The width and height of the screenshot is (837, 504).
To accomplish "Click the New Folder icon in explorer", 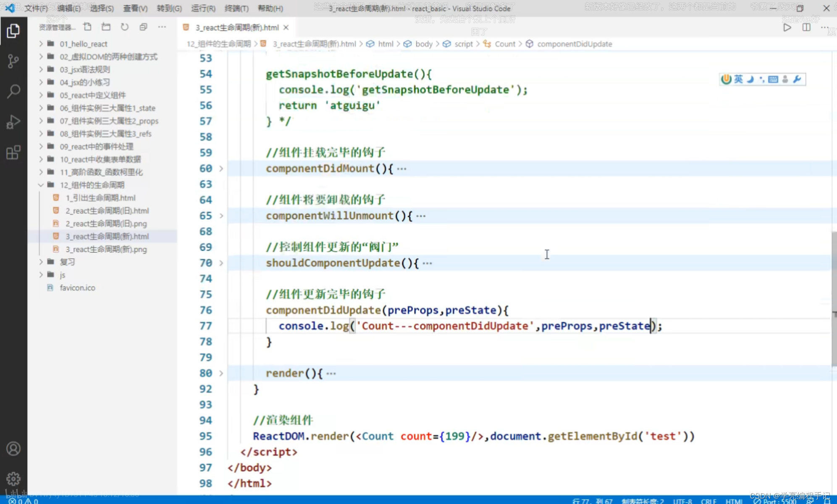I will coord(106,27).
